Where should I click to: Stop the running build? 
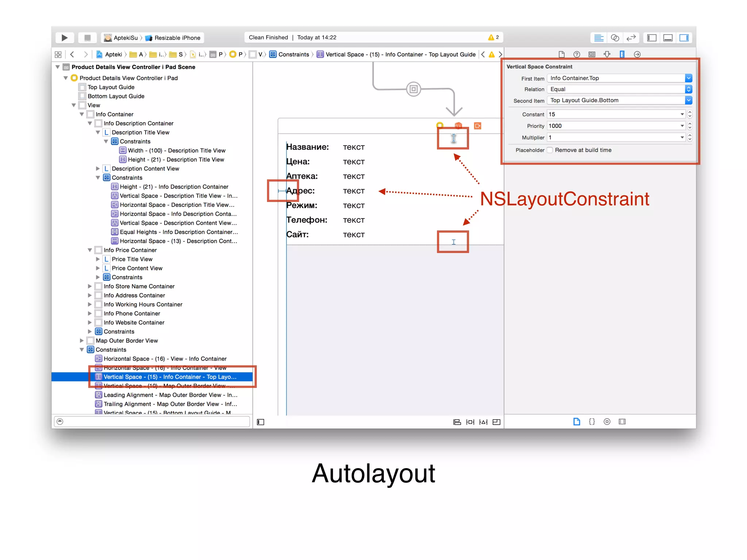tap(87, 38)
